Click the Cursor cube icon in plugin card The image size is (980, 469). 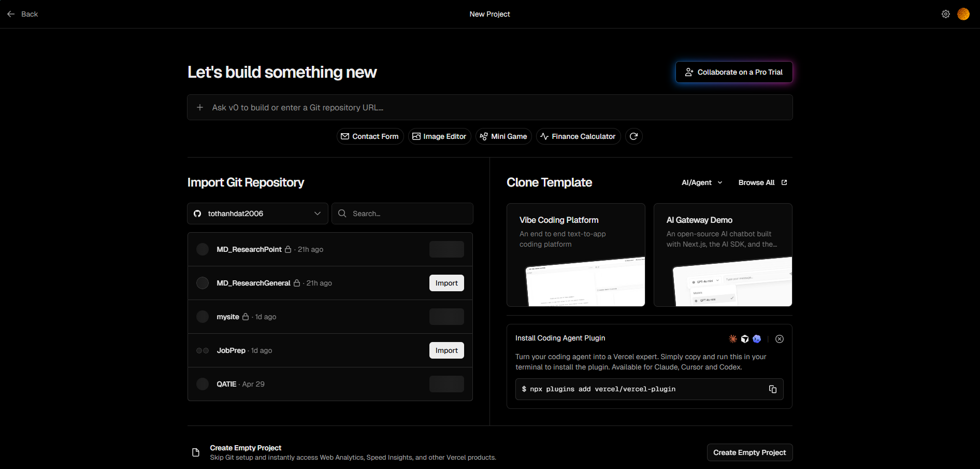coord(745,339)
